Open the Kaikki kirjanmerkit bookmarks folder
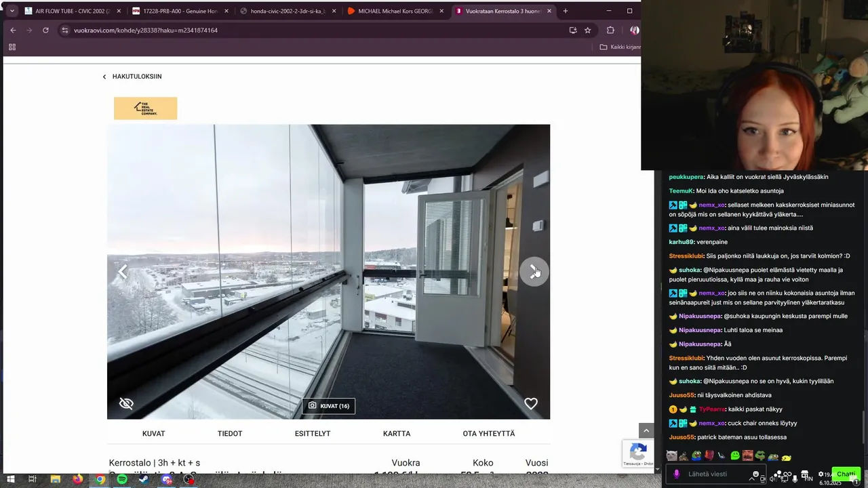The image size is (868, 488). (x=620, y=47)
